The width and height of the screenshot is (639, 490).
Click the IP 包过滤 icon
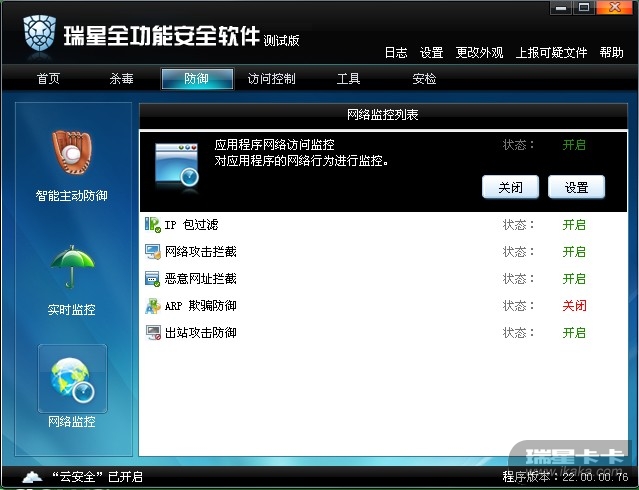[x=153, y=225]
